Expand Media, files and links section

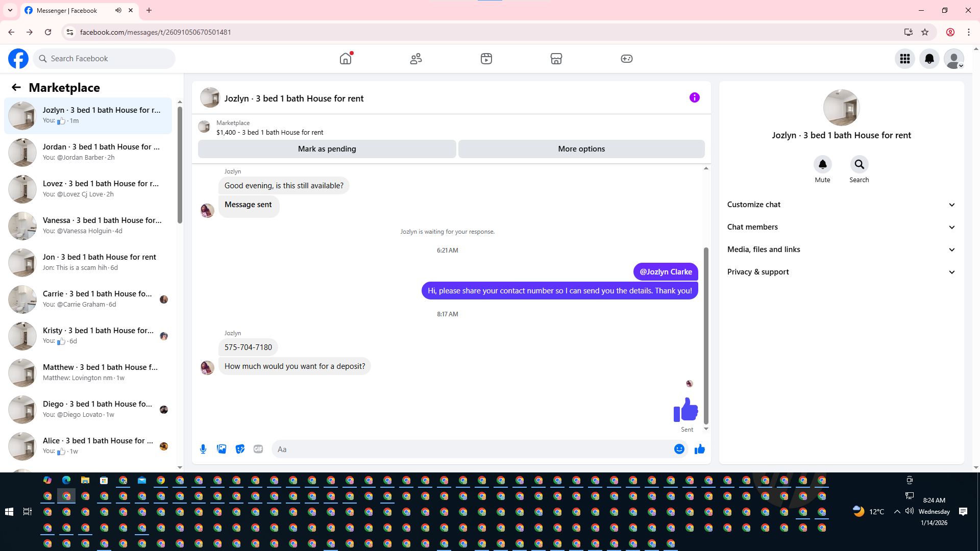point(841,249)
